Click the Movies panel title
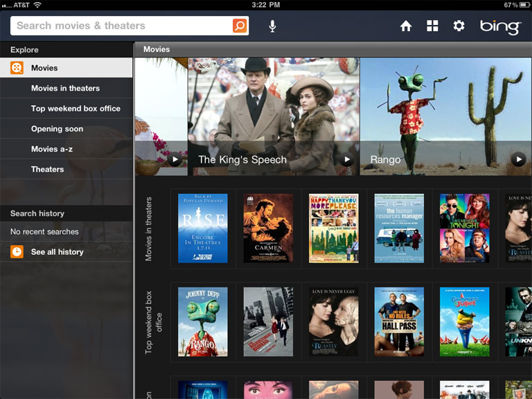532x399 pixels. click(x=157, y=49)
